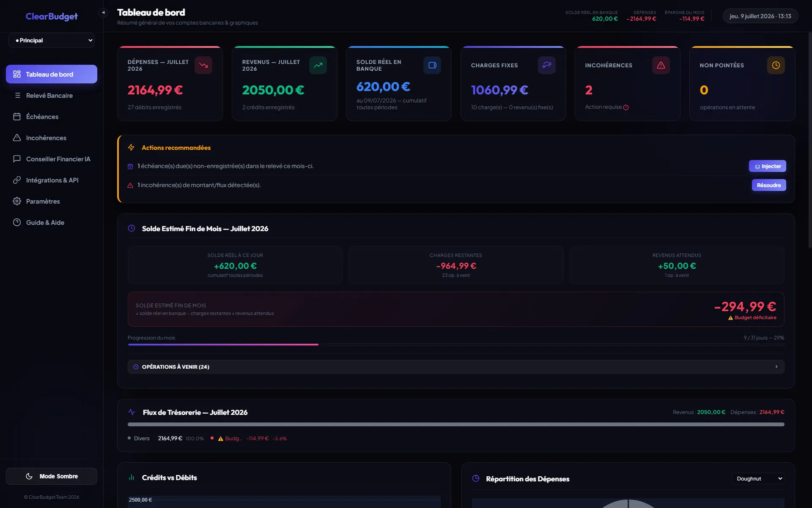Open Tableau de bord menu item
The height and width of the screenshot is (508, 812).
tap(52, 74)
